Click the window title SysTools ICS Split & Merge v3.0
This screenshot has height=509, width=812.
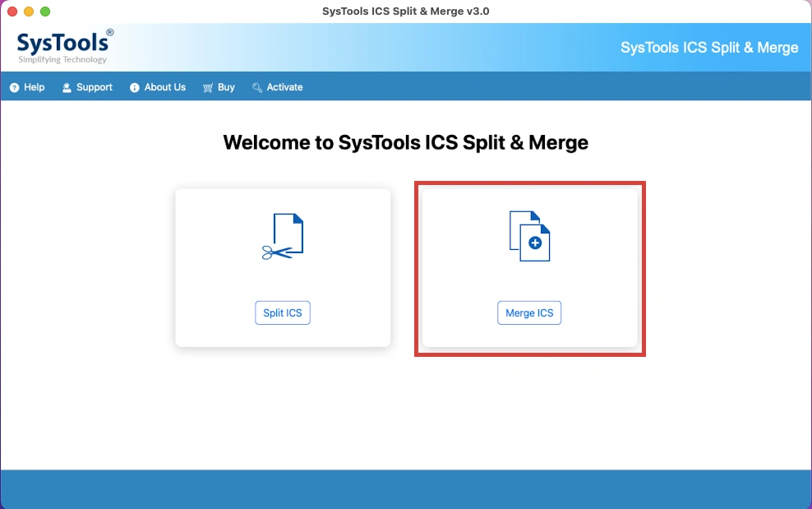405,12
